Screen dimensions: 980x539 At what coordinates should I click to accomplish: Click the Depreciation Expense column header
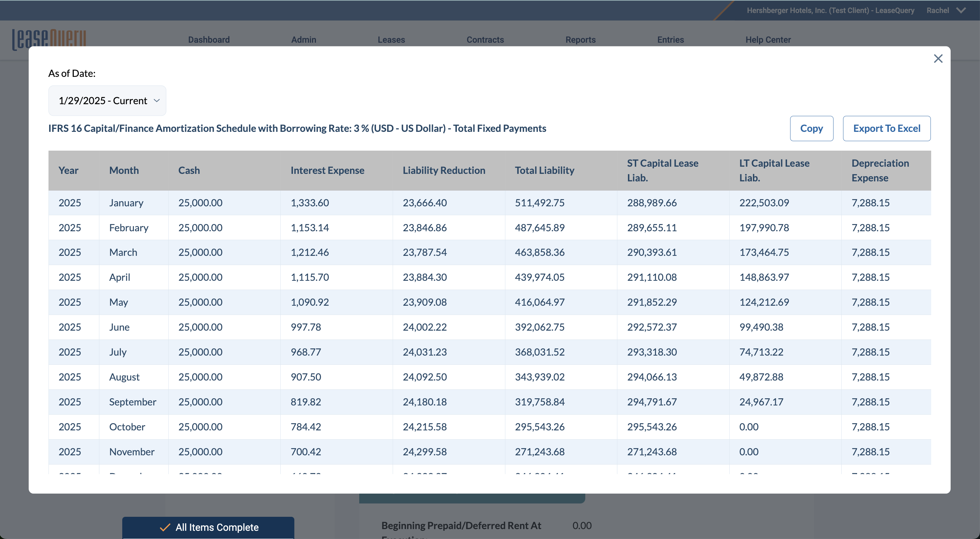(x=880, y=170)
